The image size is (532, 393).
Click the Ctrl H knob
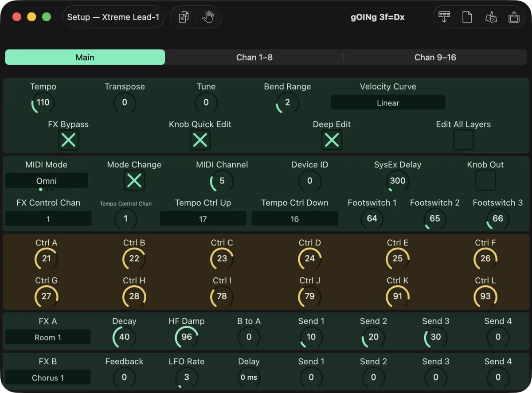point(134,296)
